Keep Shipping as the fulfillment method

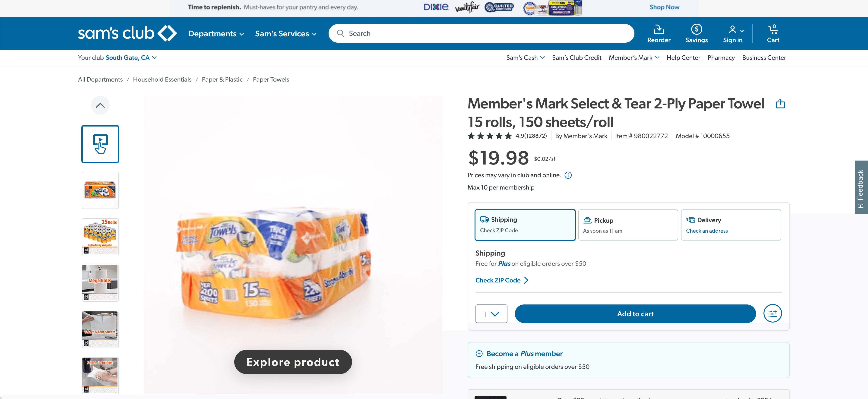pos(525,225)
